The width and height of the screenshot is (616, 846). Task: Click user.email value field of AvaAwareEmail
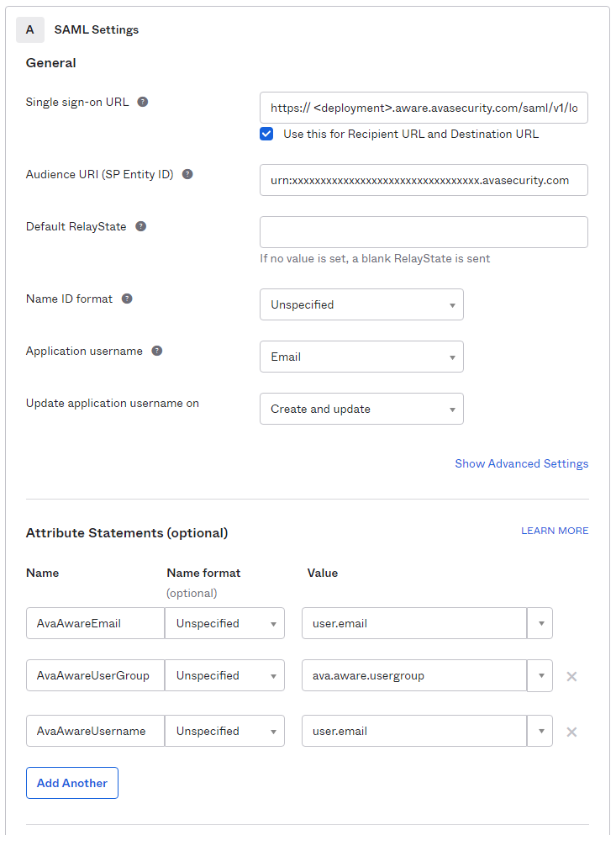(x=414, y=623)
